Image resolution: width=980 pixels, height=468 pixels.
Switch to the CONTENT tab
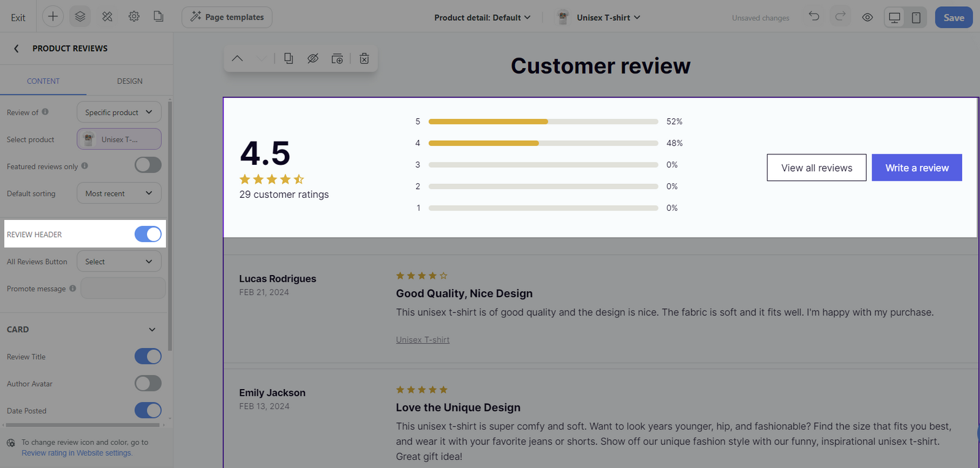[43, 81]
